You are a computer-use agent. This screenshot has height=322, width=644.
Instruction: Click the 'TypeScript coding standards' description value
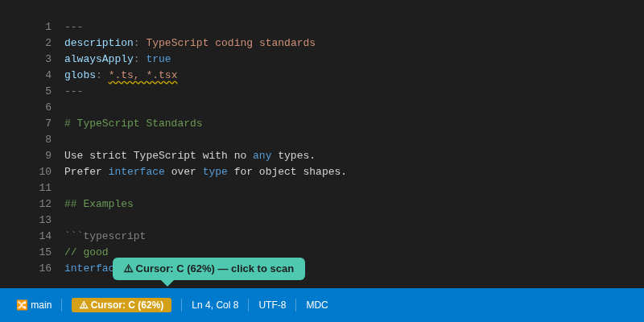(231, 43)
